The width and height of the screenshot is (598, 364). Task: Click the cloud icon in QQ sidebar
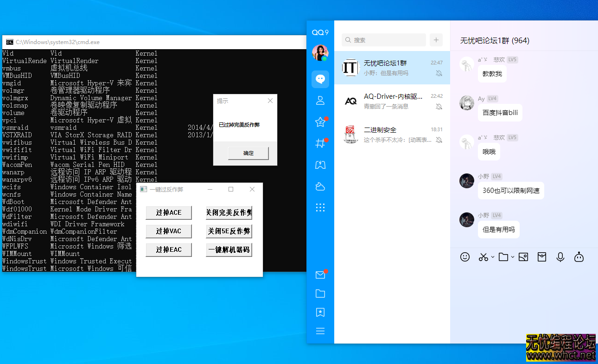[320, 186]
